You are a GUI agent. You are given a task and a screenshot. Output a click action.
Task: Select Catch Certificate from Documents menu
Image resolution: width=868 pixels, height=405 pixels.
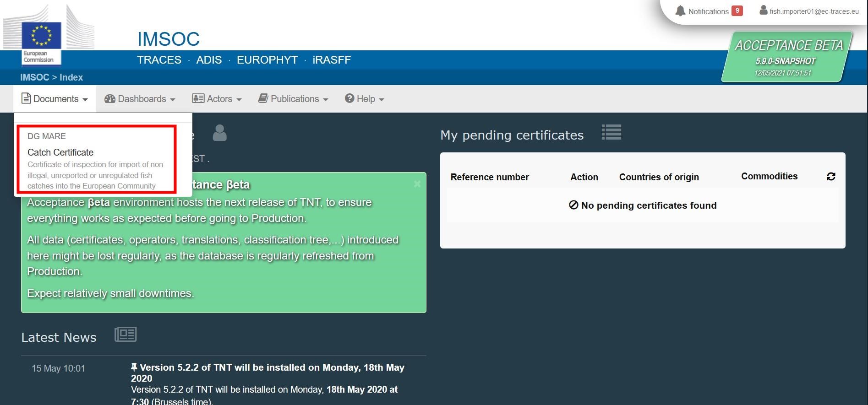pyautogui.click(x=60, y=152)
